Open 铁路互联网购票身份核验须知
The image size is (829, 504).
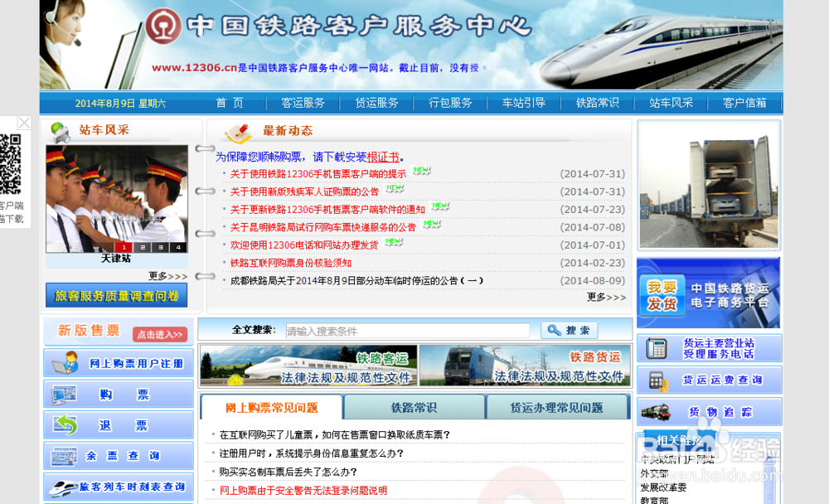pos(291,263)
